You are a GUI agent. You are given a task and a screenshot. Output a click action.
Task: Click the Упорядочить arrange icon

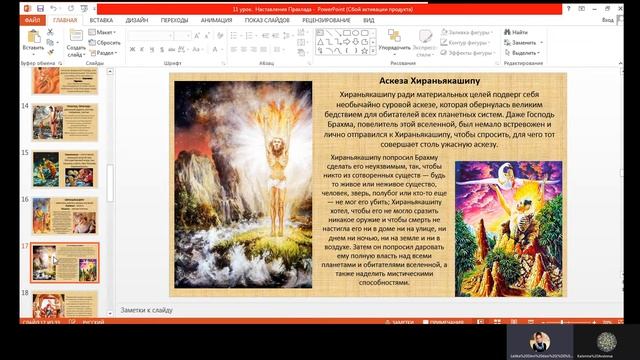click(x=394, y=36)
